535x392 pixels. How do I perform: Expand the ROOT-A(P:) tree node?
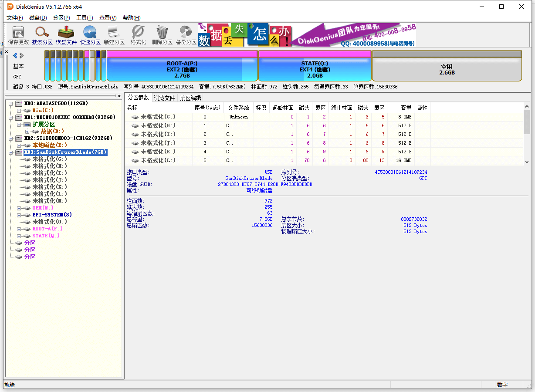[x=19, y=229]
